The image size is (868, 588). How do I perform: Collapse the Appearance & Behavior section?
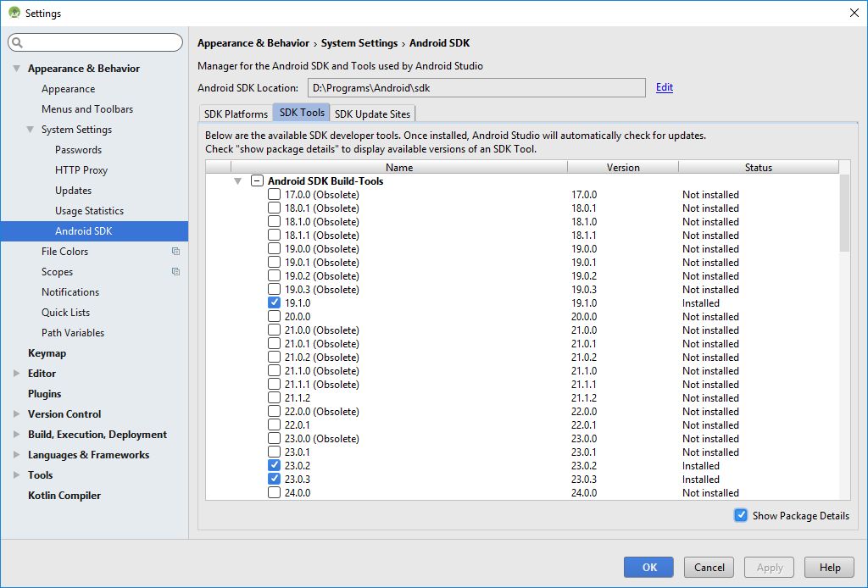click(17, 69)
